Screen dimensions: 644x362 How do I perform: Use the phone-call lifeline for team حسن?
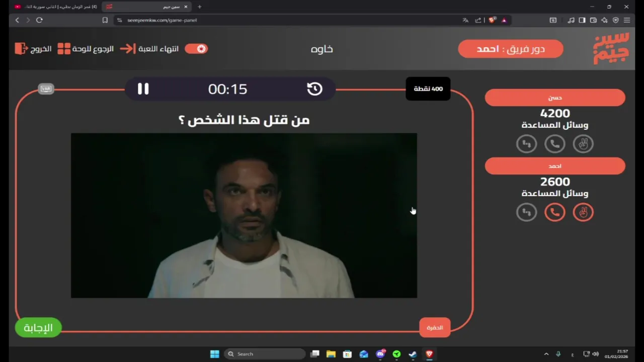click(x=555, y=144)
